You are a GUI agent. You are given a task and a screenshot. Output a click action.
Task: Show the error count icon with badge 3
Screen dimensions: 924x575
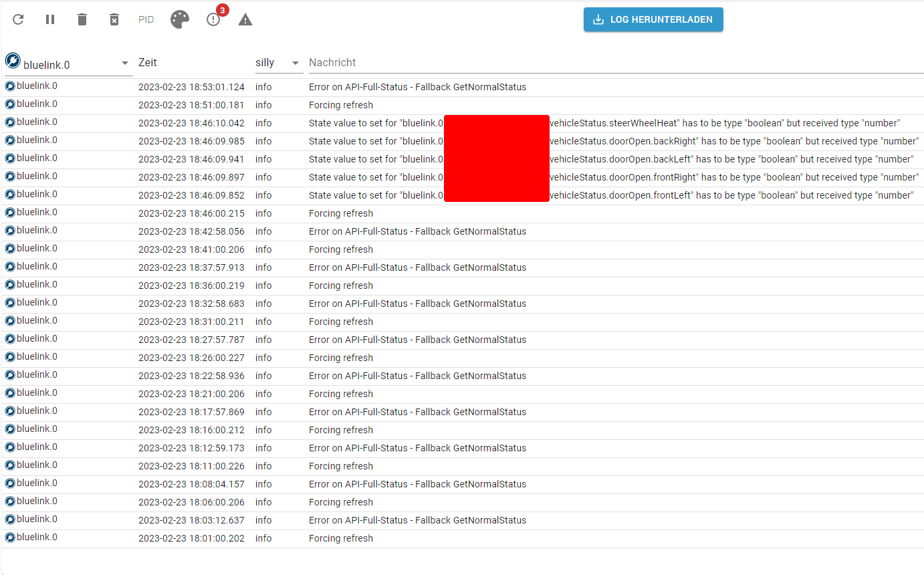point(214,19)
